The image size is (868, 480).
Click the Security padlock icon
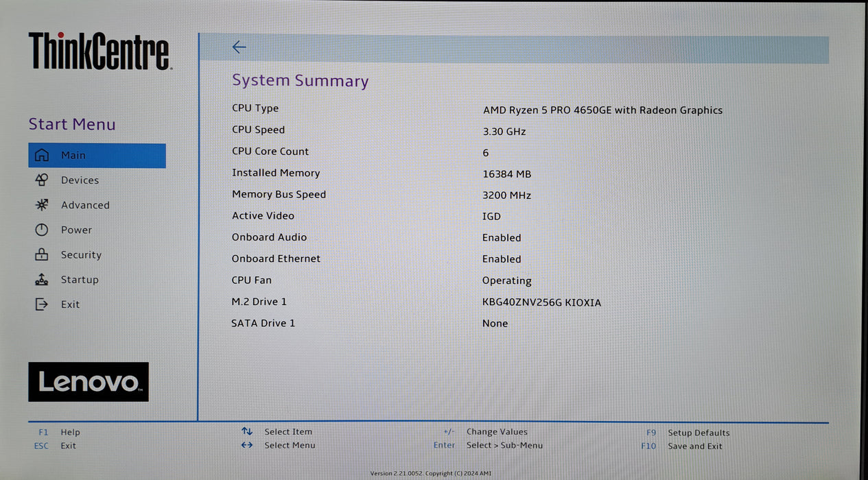pos(42,254)
